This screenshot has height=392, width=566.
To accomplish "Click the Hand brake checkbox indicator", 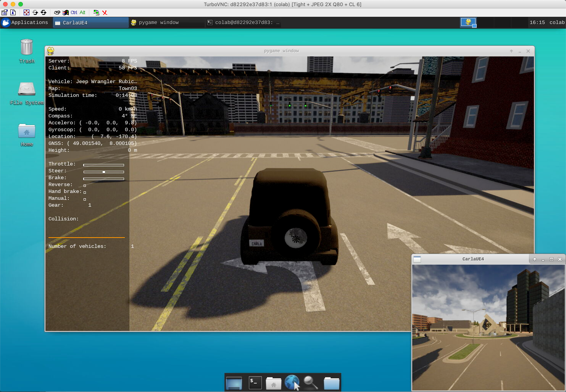I will pyautogui.click(x=85, y=192).
